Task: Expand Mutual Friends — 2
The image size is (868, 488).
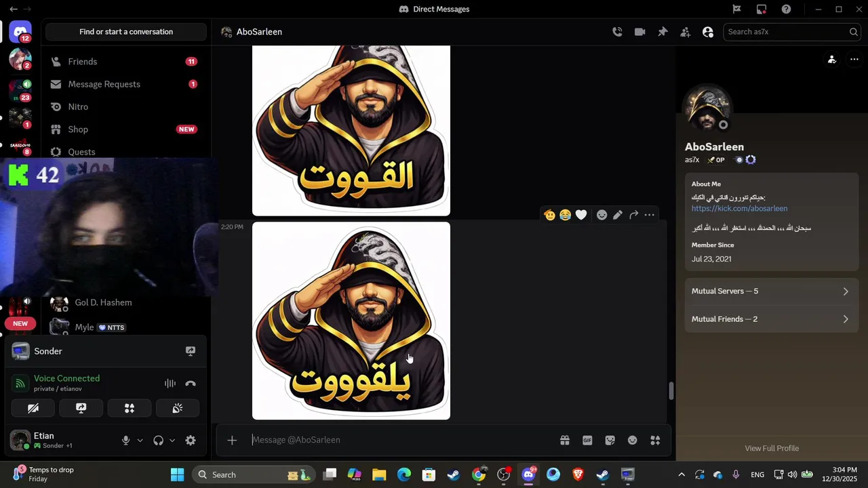Action: [772, 319]
